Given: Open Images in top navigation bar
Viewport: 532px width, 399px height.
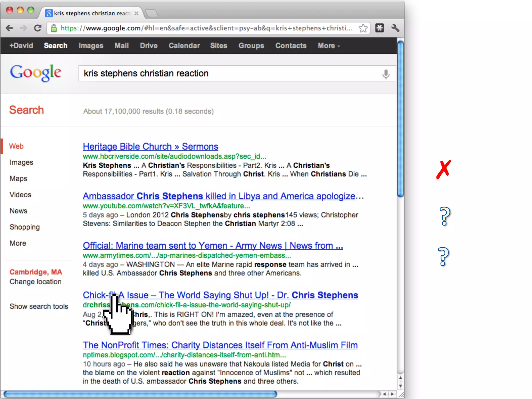Looking at the screenshot, I should pos(91,46).
